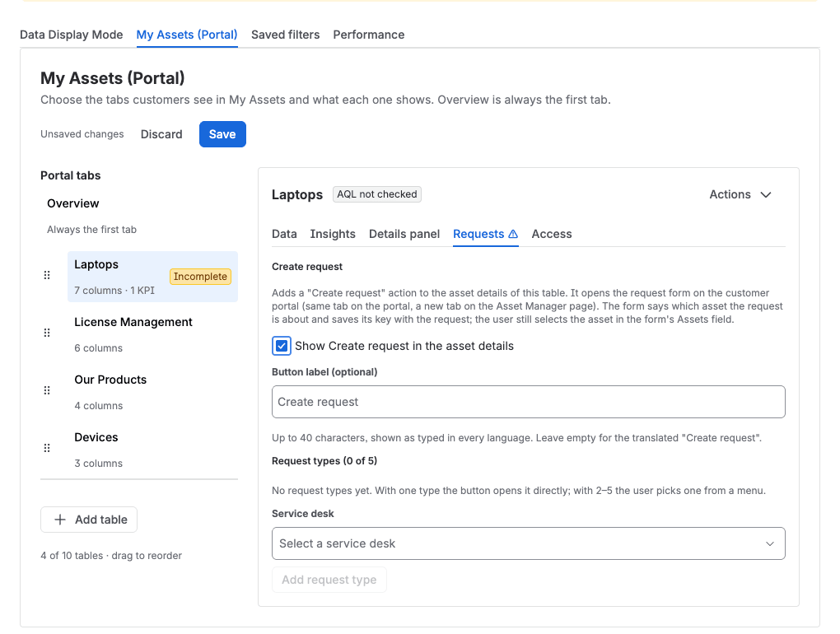Click the AQL not checked badge

pos(377,194)
